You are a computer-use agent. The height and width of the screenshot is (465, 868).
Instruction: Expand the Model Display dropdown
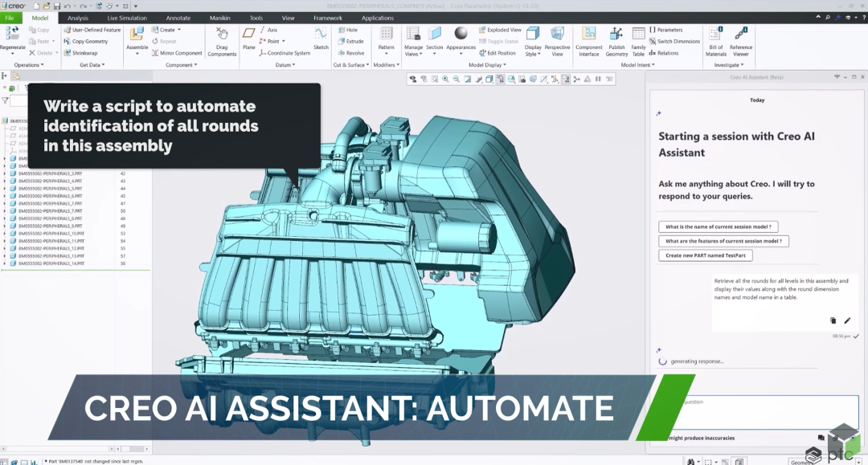pyautogui.click(x=487, y=65)
